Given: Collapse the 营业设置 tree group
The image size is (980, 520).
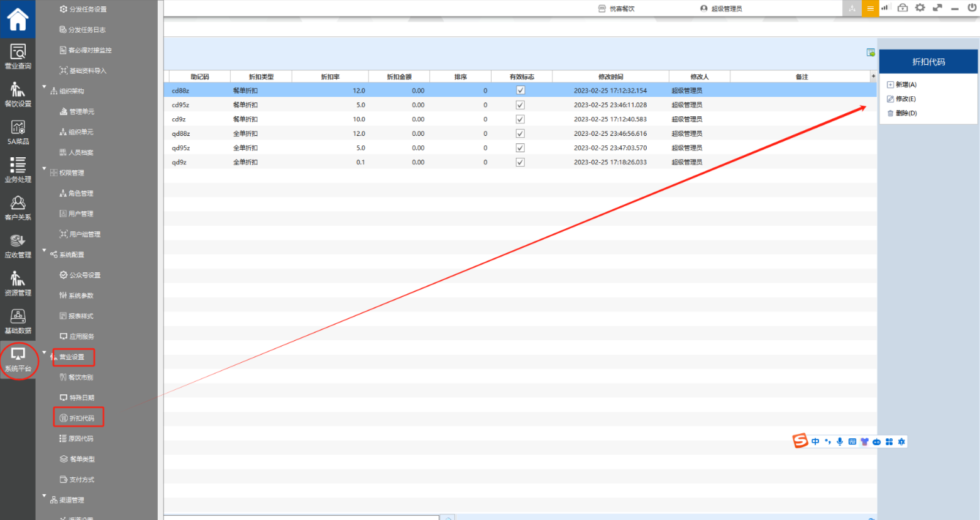Looking at the screenshot, I should 44,353.
